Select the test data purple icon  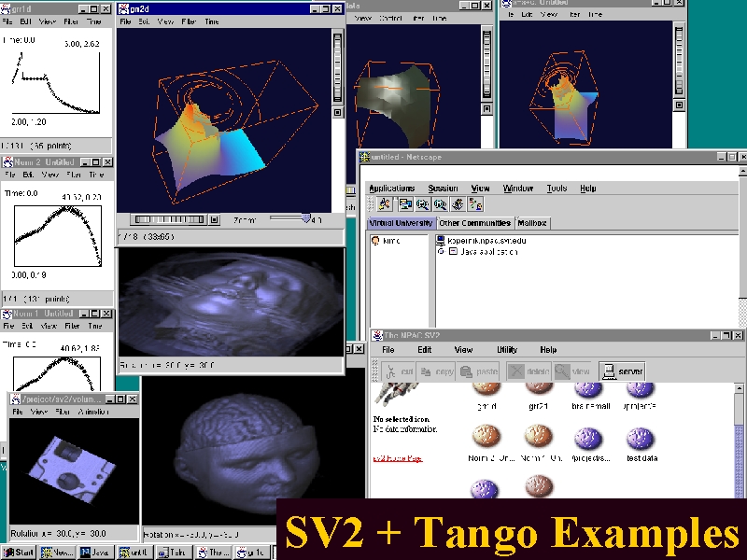pos(640,439)
